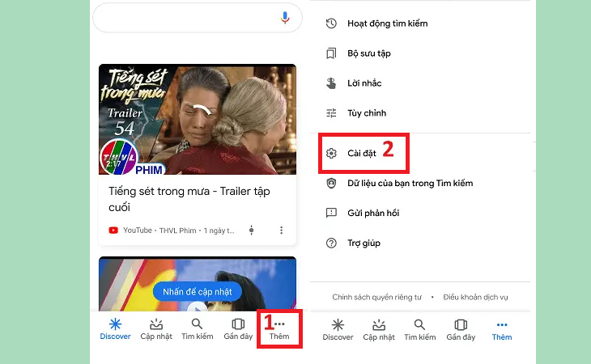
Task: Open Tìm kiếm tab in right screen
Action: pos(420,329)
